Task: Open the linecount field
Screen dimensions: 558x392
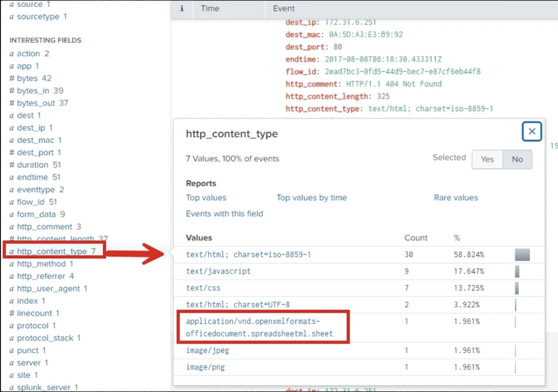Action: (x=34, y=313)
